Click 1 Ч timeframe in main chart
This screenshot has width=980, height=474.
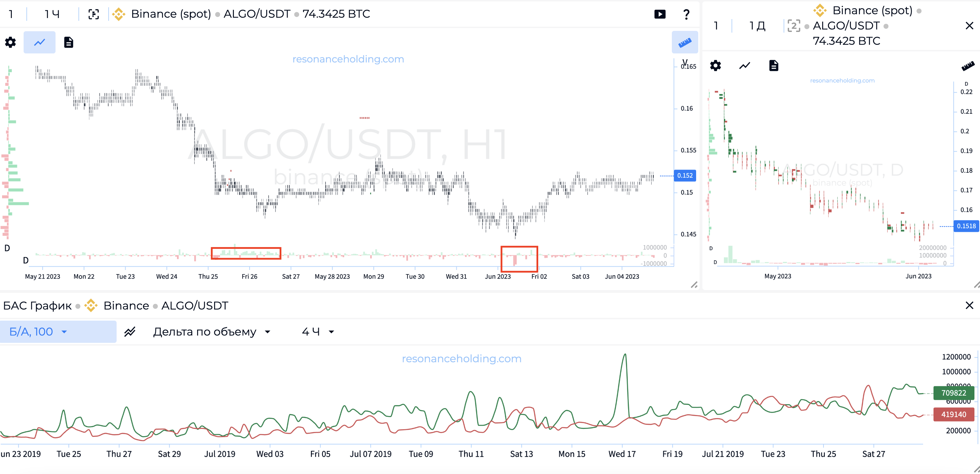(52, 15)
